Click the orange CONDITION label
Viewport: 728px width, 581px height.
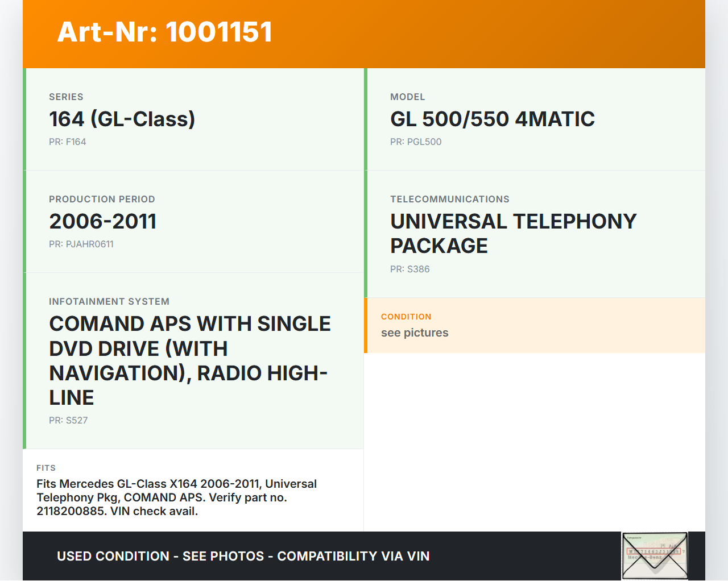point(406,317)
